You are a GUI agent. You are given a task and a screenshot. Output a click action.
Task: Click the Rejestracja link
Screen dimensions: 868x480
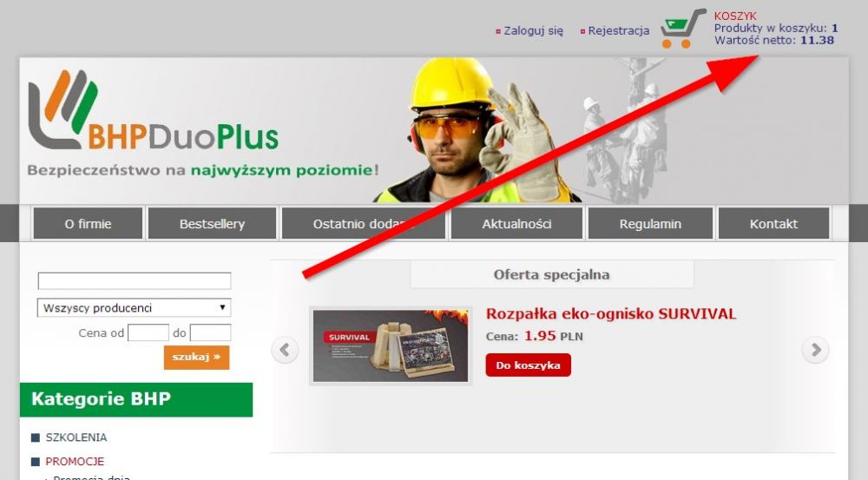coord(618,31)
